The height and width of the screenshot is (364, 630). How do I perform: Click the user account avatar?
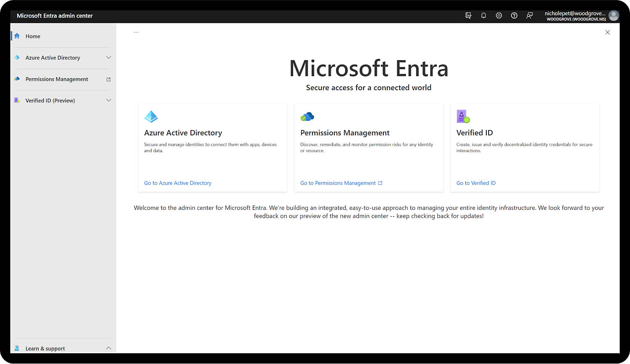click(614, 16)
